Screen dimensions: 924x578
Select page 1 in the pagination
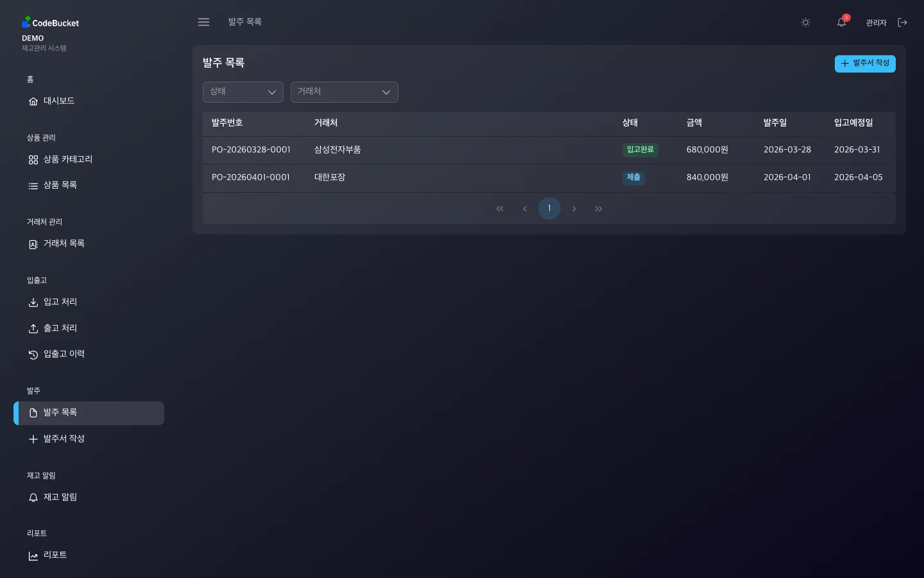549,208
